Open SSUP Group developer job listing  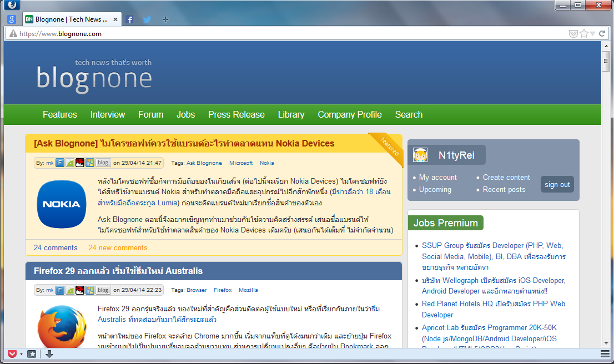click(494, 256)
